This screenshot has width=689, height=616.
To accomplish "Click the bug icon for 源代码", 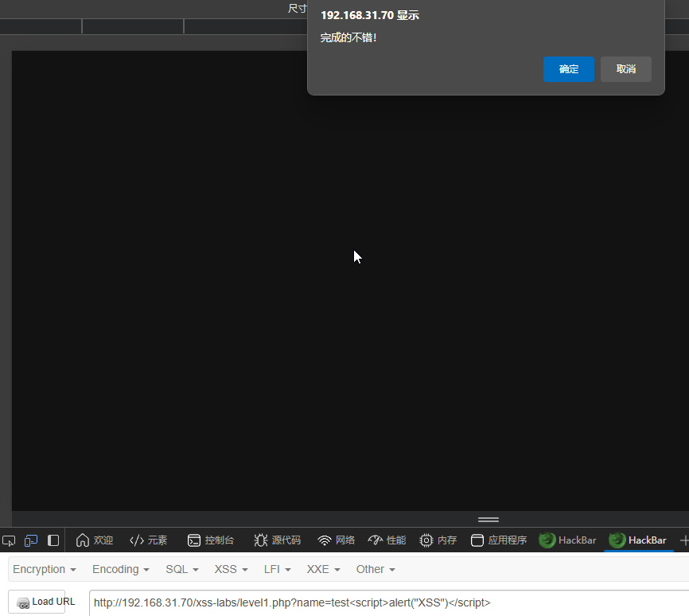I will click(261, 540).
